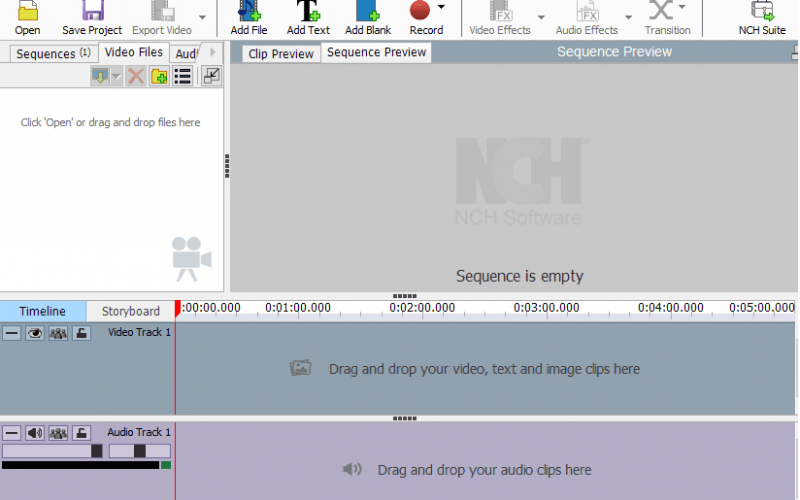The image size is (800, 500).
Task: Open the Record dropdown arrow
Action: tap(441, 7)
